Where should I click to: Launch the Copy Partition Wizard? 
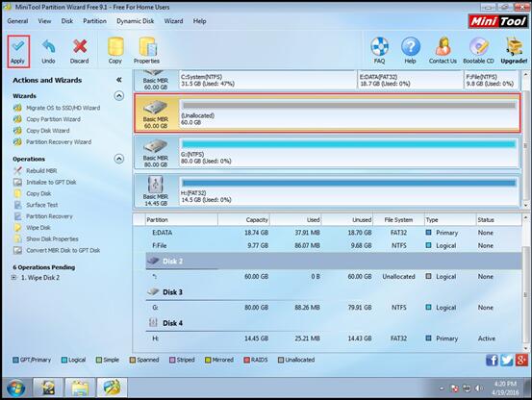[53, 119]
